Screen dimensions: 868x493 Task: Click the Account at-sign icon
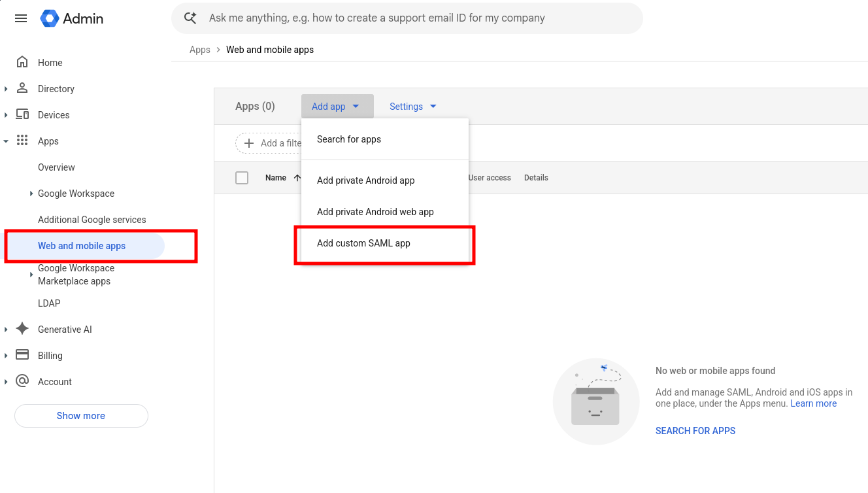coord(22,381)
